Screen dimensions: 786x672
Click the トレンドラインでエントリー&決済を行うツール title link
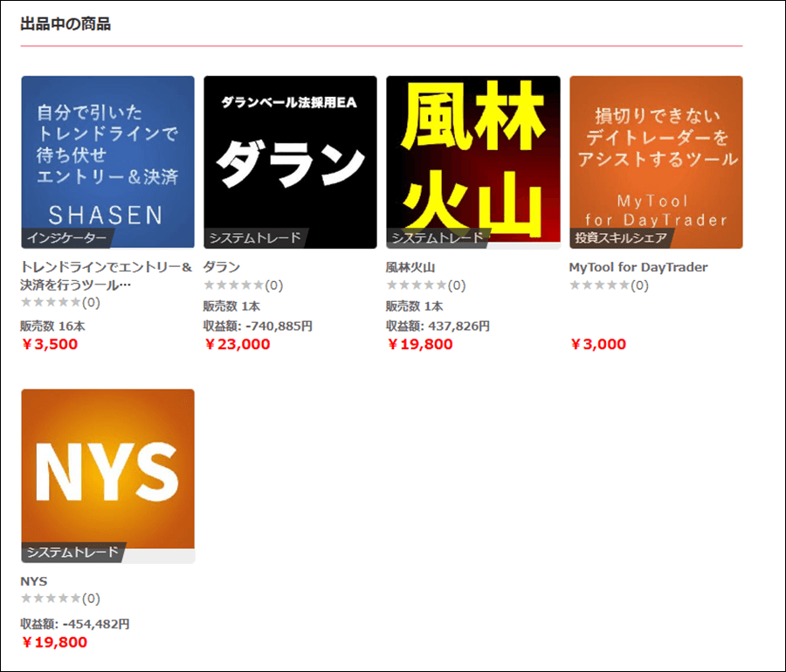pos(107,276)
